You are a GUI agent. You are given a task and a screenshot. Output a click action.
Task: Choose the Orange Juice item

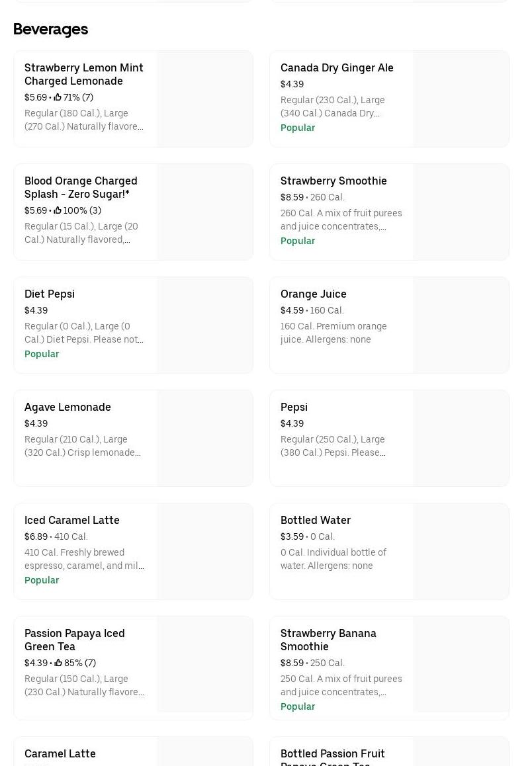point(314,294)
